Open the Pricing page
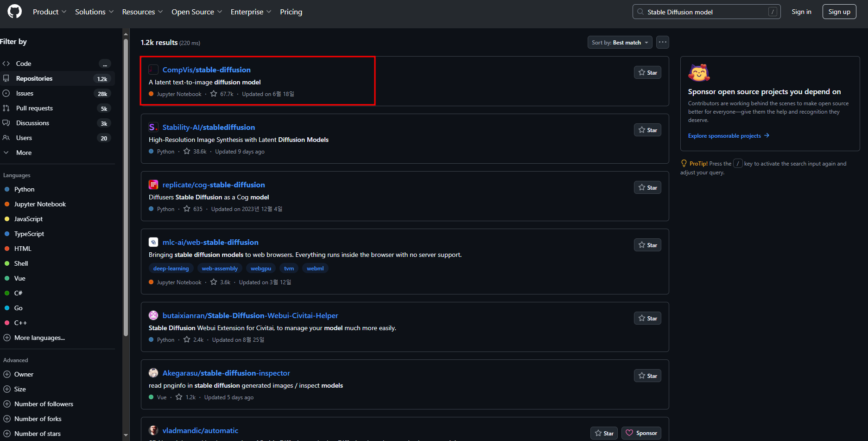Viewport: 868px width, 441px height. [x=291, y=12]
